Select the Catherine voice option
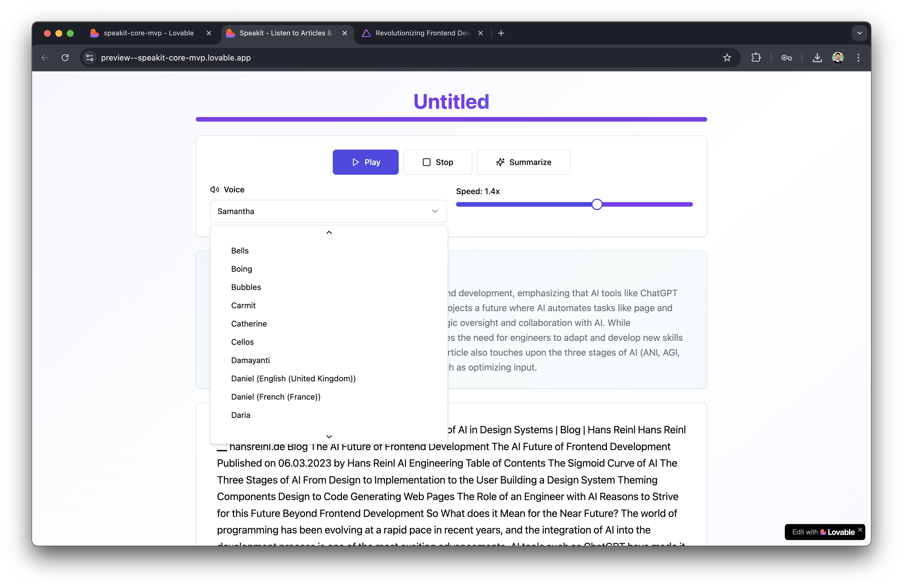The image size is (903, 588). 249,324
